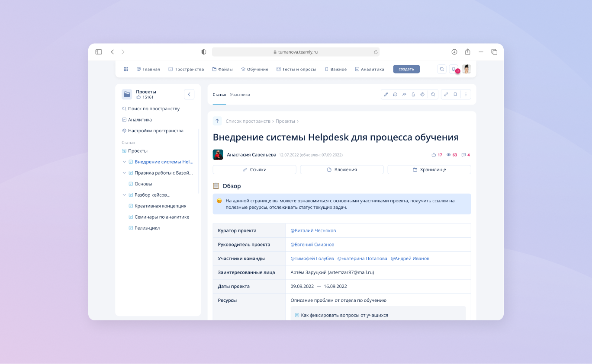Click Проекты breadcrumb link
This screenshot has height=364, width=592.
[285, 121]
